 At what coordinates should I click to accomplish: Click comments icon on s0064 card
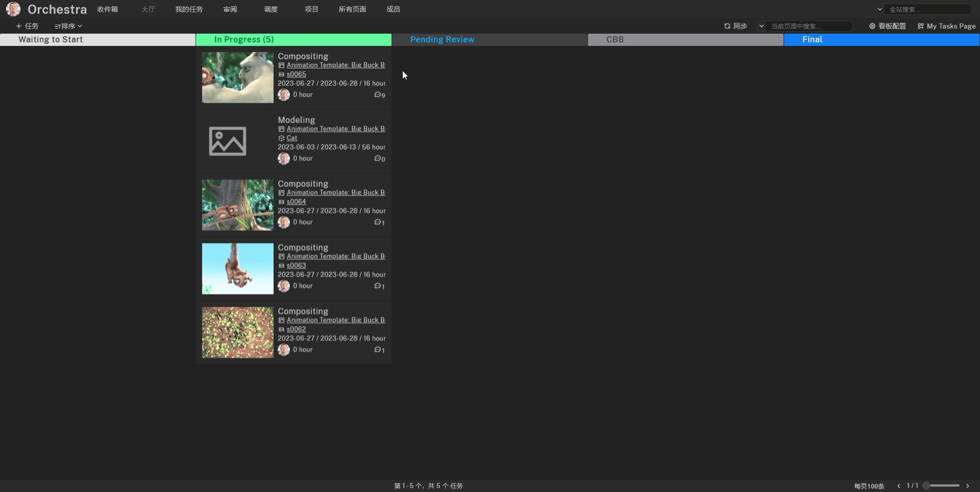coord(378,223)
